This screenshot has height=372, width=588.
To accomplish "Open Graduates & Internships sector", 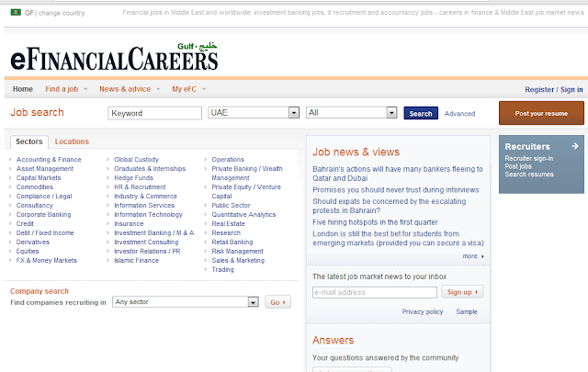I will click(x=150, y=169).
